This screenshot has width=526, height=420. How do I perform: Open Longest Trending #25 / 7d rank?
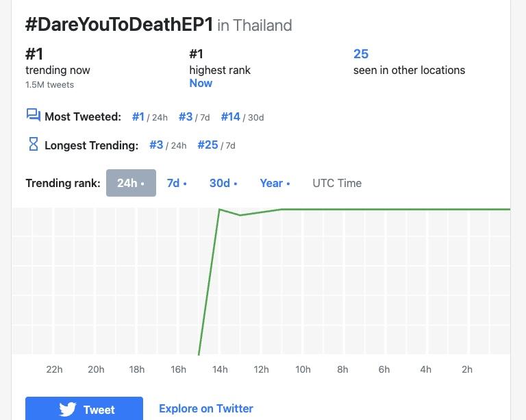point(208,145)
